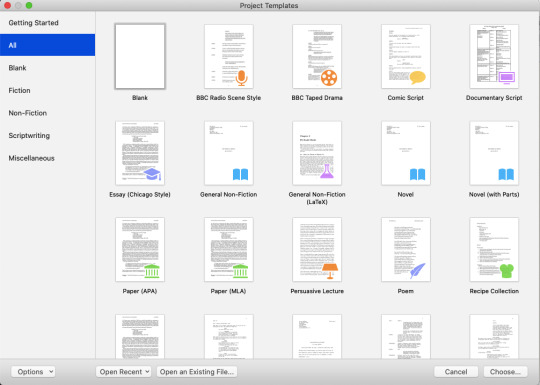Click the Cancel button

pyautogui.click(x=456, y=372)
